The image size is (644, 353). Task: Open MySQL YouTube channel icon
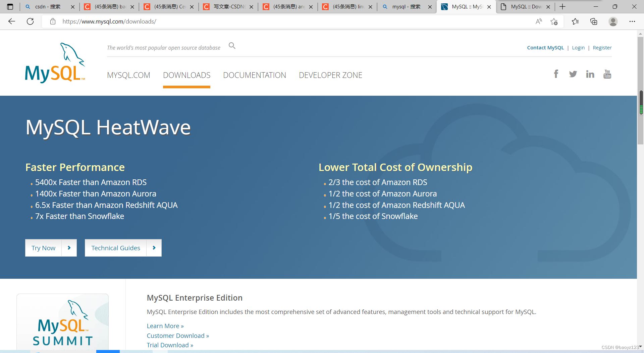tap(607, 74)
